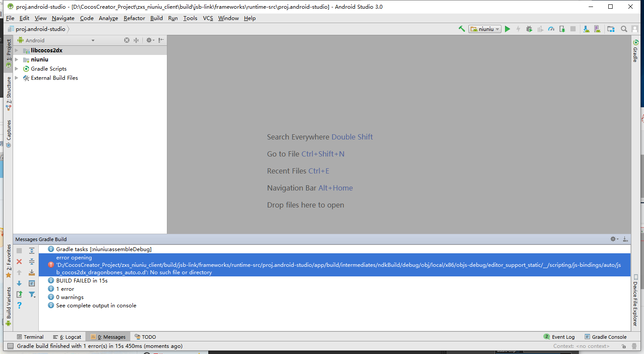Open Project Structure icon

611,29
